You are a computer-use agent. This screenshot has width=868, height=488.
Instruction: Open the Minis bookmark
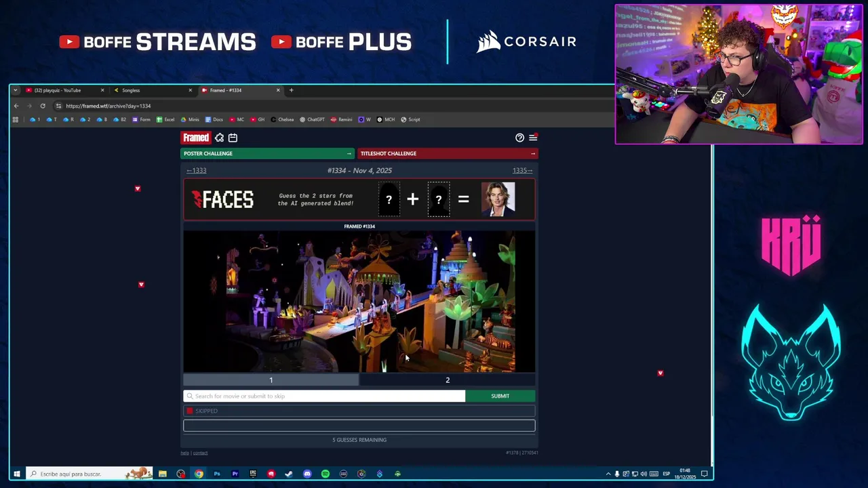click(190, 119)
